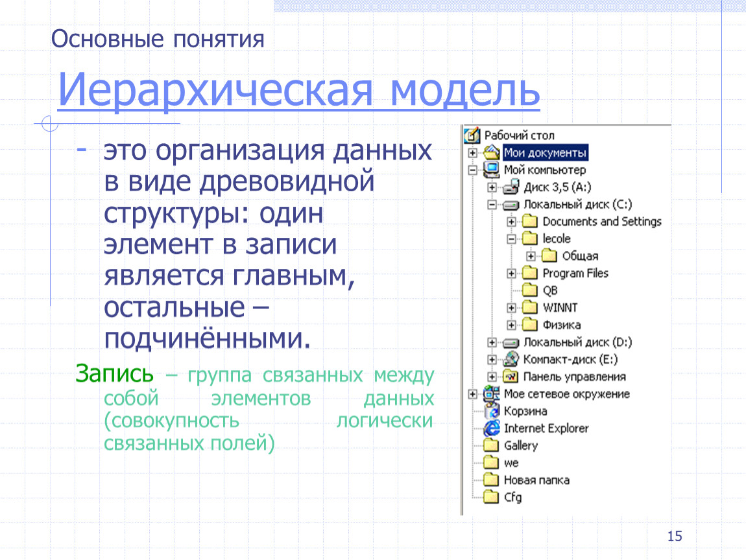Select the Новая папка folder
Screen dimensions: 746x560
pos(536,480)
